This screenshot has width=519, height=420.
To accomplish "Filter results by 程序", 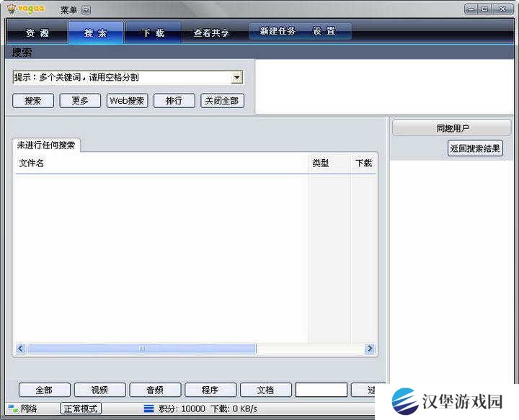I will click(x=210, y=390).
